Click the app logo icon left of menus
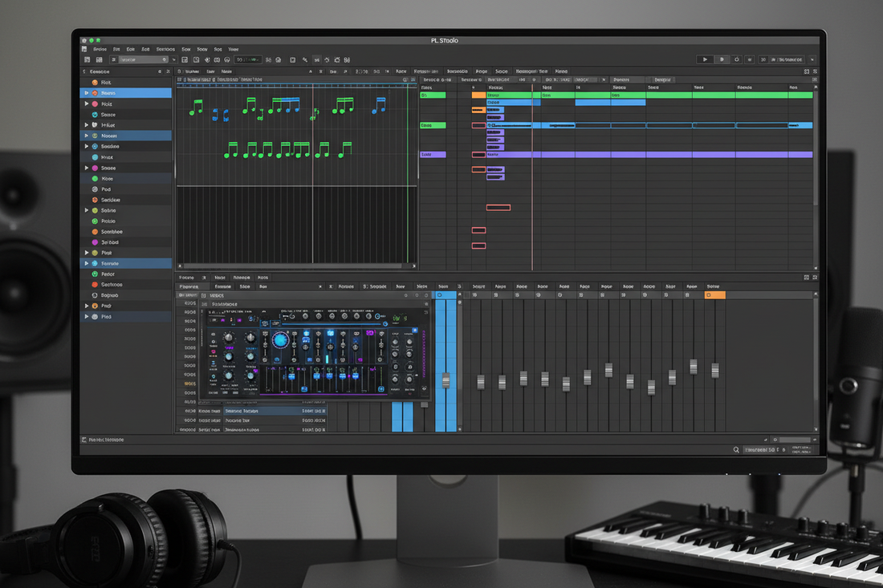Screen dimensions: 883x588 [x=84, y=50]
